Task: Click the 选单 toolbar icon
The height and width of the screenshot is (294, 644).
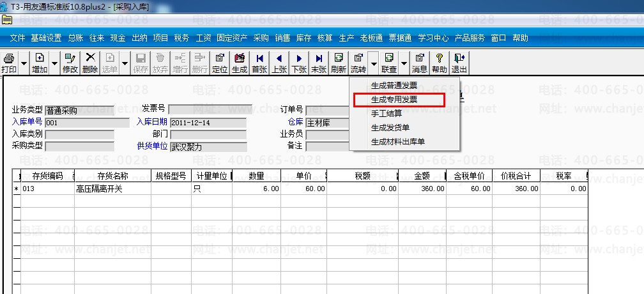Action: (x=110, y=63)
